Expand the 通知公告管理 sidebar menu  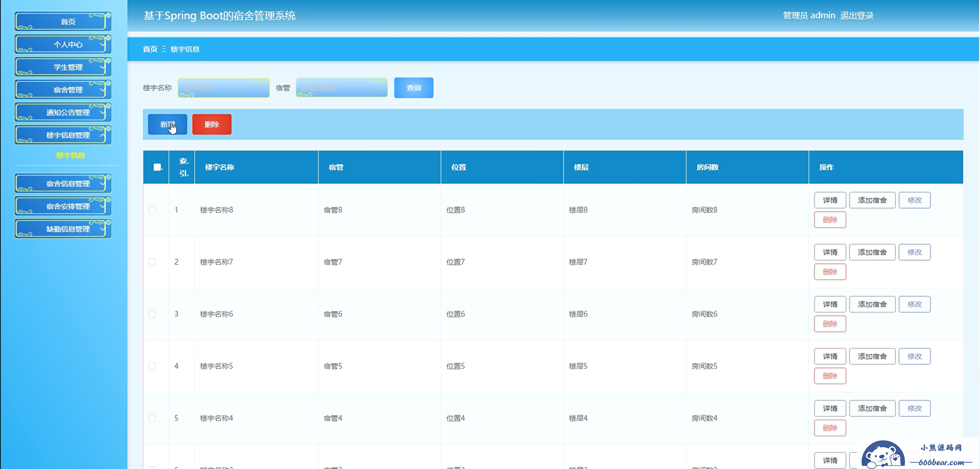pyautogui.click(x=63, y=112)
